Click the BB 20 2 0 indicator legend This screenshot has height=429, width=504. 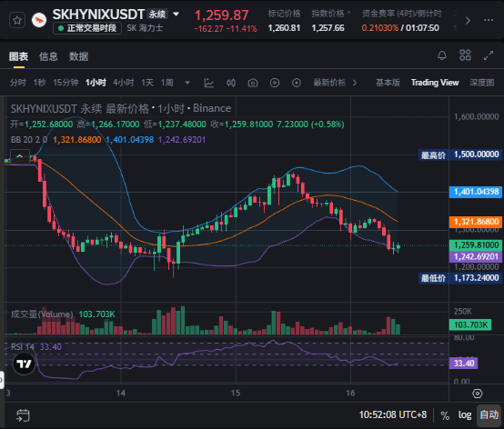29,140
